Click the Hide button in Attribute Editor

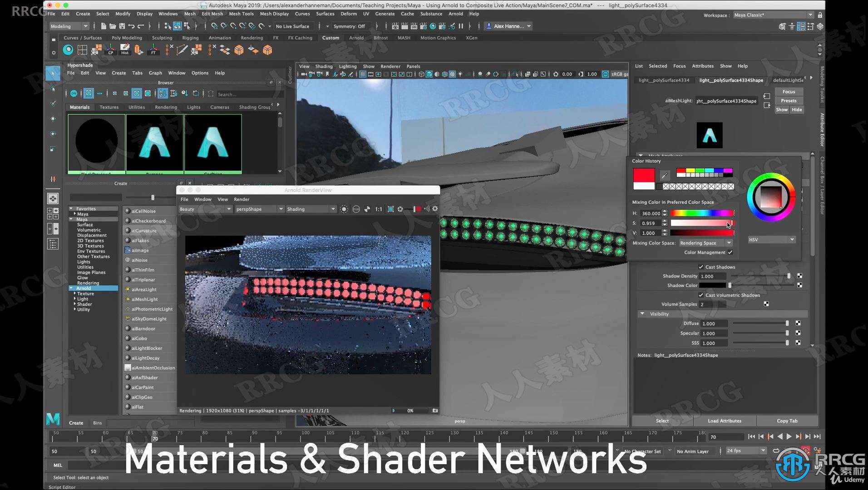pyautogui.click(x=797, y=110)
